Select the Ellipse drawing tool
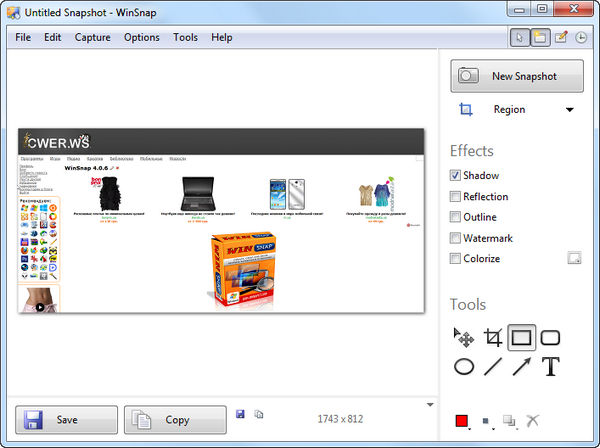This screenshot has height=448, width=600. point(463,367)
